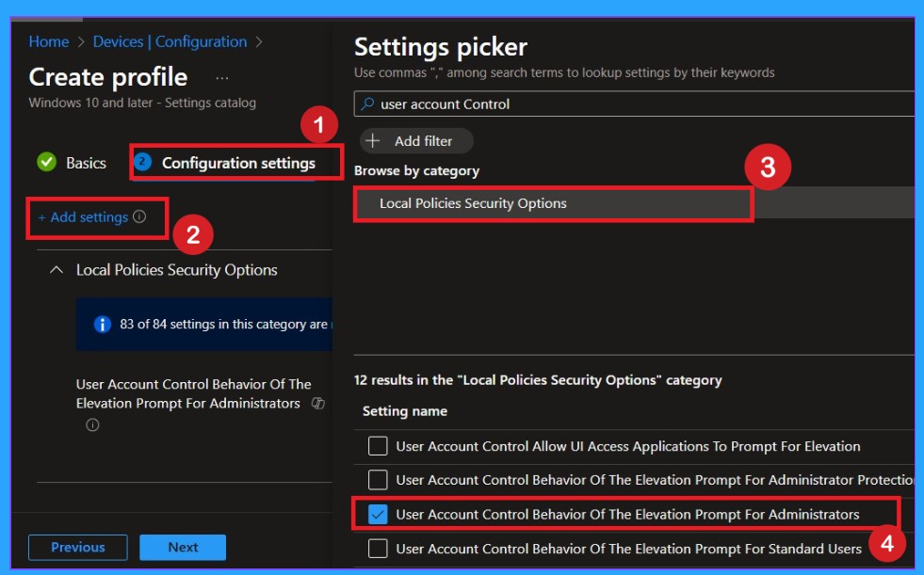
Task: Click the Previous button
Action: pos(77,547)
